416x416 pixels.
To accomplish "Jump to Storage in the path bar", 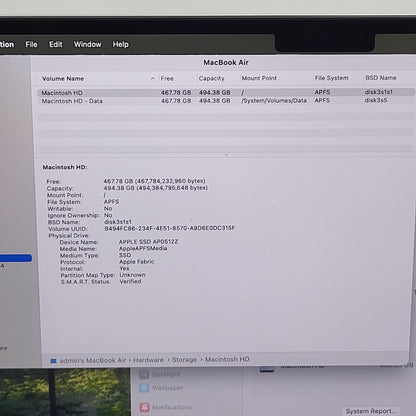I will point(184,360).
